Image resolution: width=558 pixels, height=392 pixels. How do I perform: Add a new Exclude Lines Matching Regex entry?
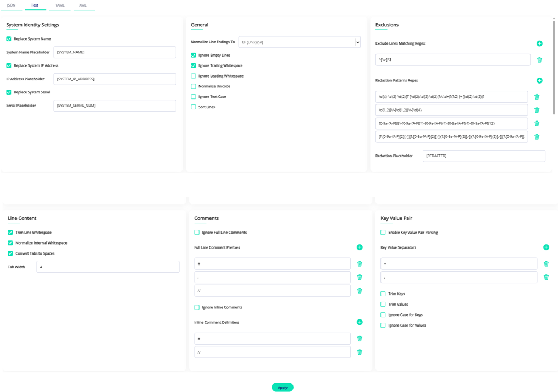539,43
